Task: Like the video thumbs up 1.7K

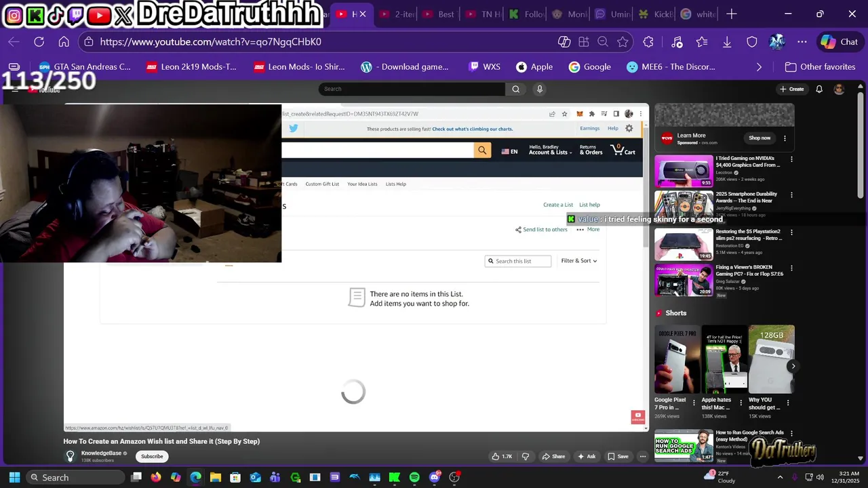Action: [502, 456]
